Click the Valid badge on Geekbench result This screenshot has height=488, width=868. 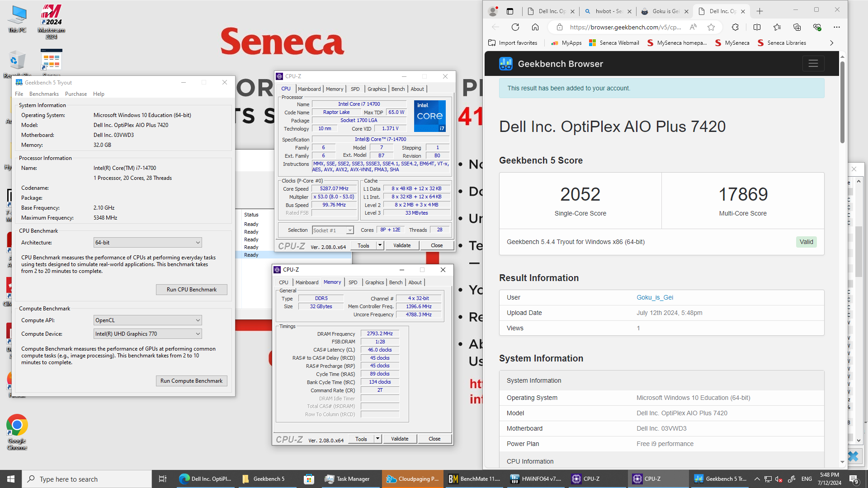click(x=806, y=242)
